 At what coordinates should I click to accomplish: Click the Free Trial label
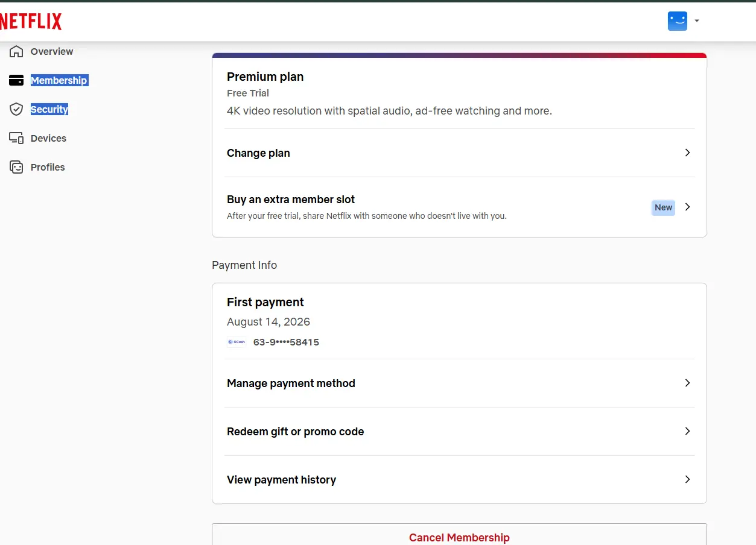pyautogui.click(x=248, y=93)
